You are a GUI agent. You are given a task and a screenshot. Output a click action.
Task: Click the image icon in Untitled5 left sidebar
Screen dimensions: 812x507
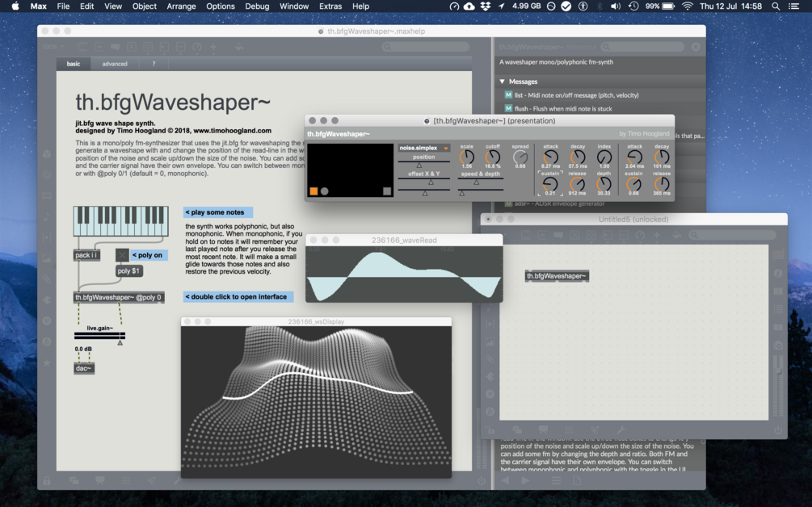490,341
